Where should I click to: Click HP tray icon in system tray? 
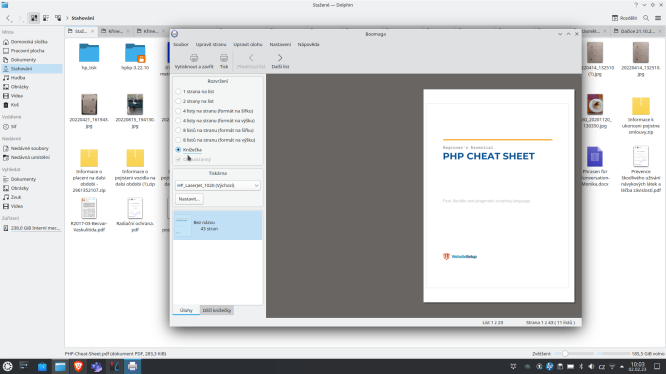tap(550, 366)
